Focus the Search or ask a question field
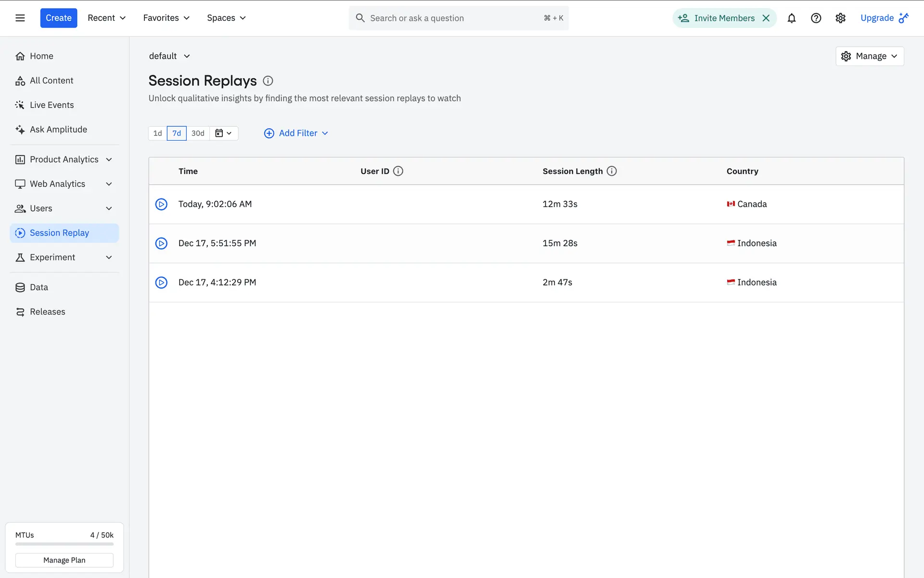 pos(452,18)
